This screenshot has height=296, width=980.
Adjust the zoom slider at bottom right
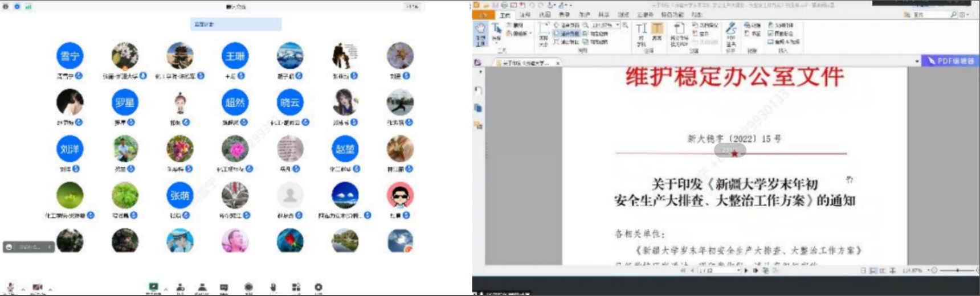click(957, 270)
